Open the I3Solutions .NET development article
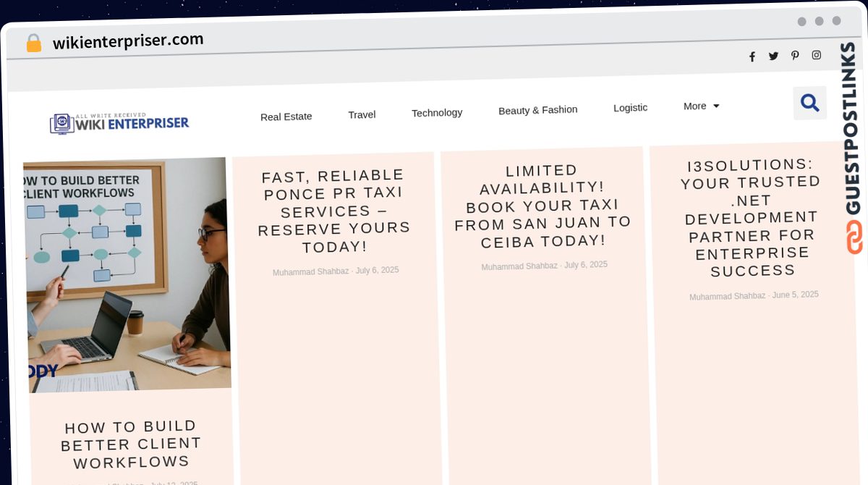 tap(752, 218)
